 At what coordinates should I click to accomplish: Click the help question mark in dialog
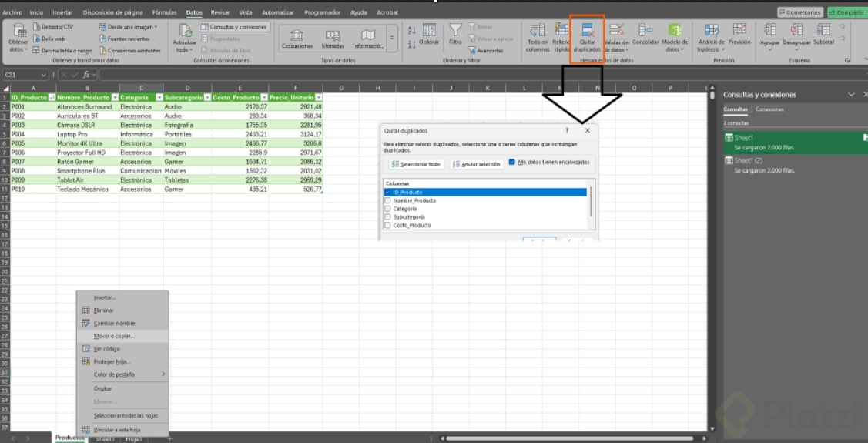pos(568,131)
